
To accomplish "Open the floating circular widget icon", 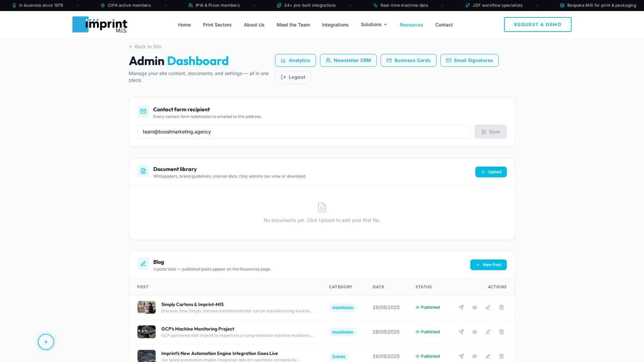I will coord(46,342).
